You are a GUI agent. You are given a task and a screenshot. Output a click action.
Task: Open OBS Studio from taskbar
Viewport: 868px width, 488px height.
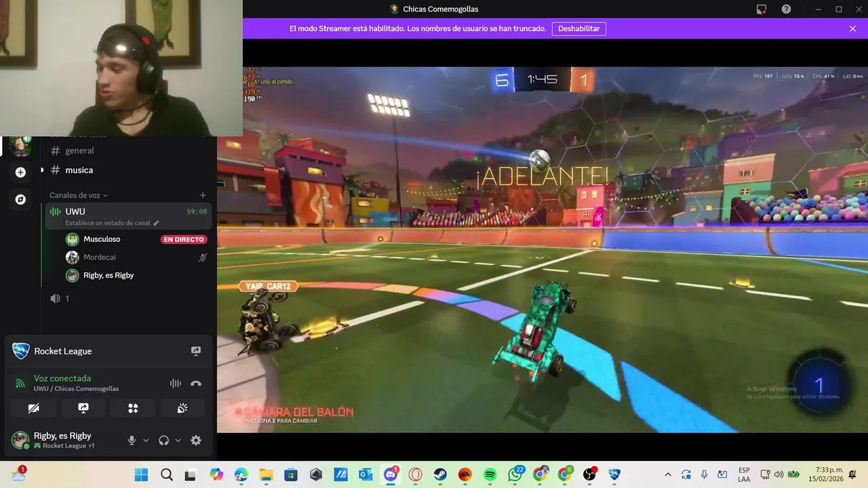(589, 475)
